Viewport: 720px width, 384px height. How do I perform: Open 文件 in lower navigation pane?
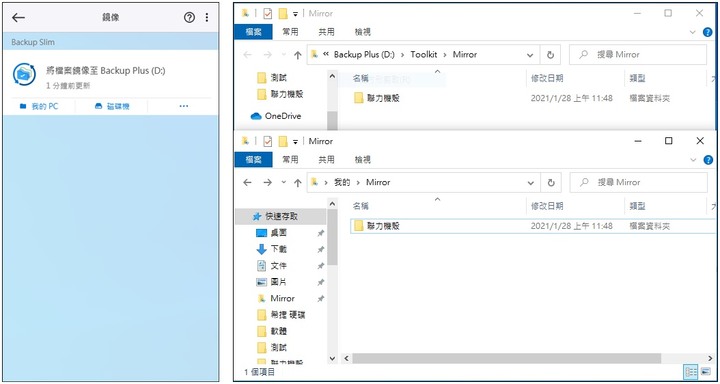[x=271, y=265]
